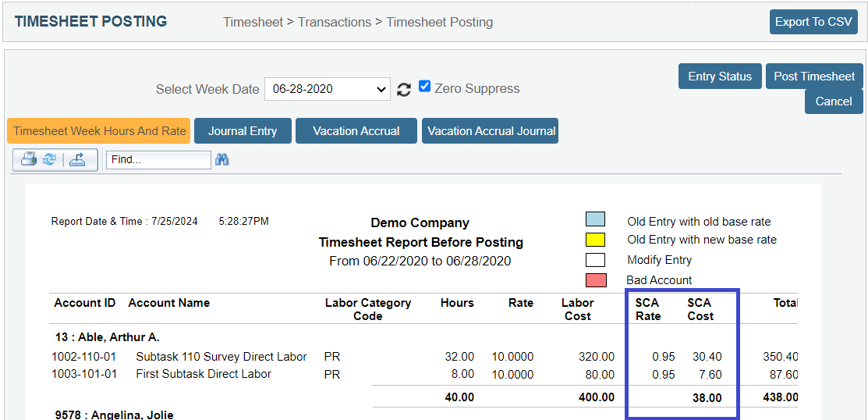Viewport: 868px width, 420px height.
Task: Click the Demo Company heading
Action: pos(420,222)
